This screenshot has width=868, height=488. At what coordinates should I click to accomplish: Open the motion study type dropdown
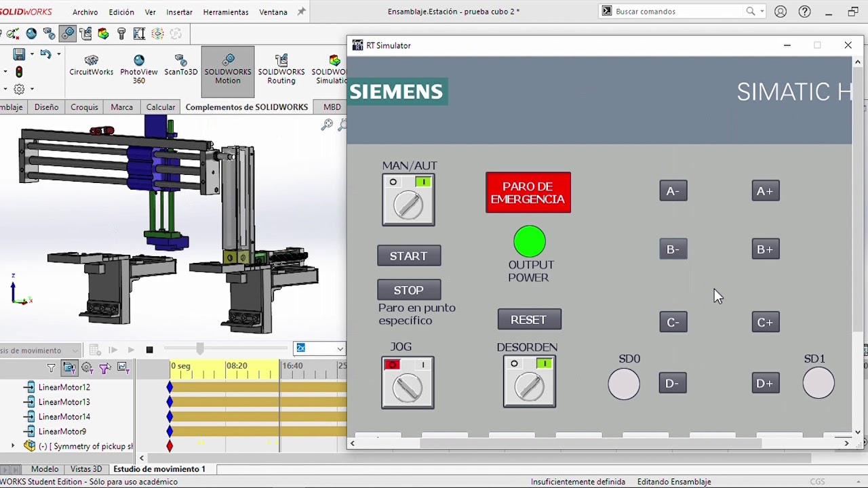tap(75, 350)
